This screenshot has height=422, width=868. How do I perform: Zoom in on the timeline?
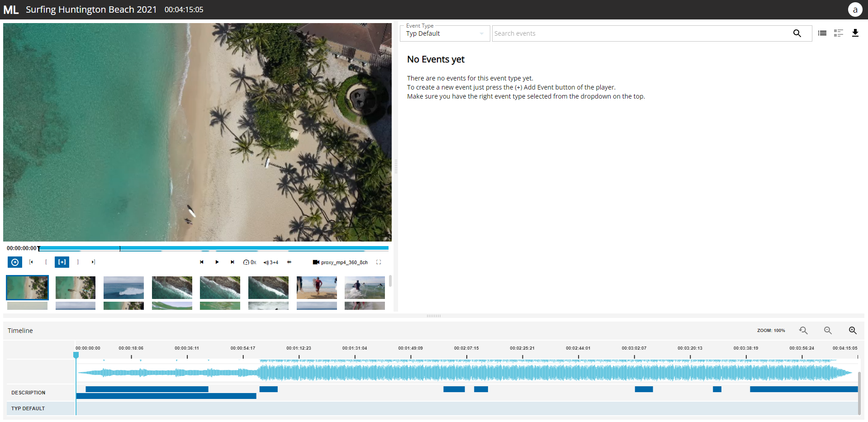coord(853,331)
